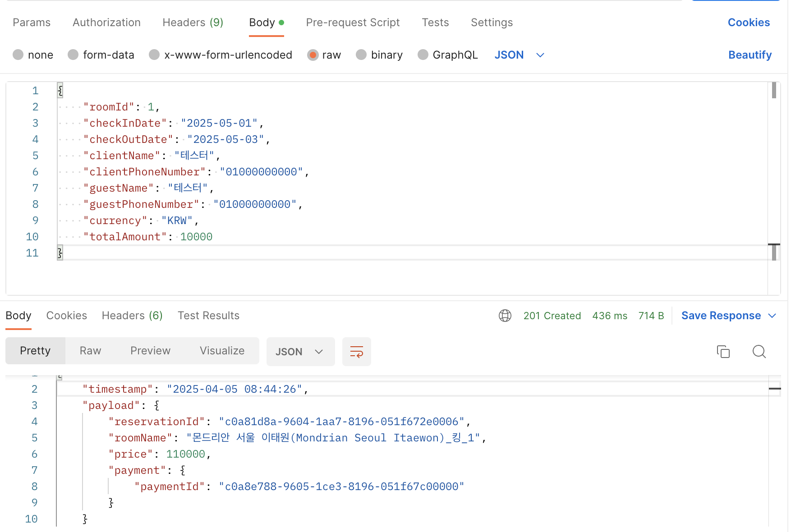Click the "roomName" value in response
Image resolution: width=791 pixels, height=532 pixels.
pyautogui.click(x=333, y=438)
